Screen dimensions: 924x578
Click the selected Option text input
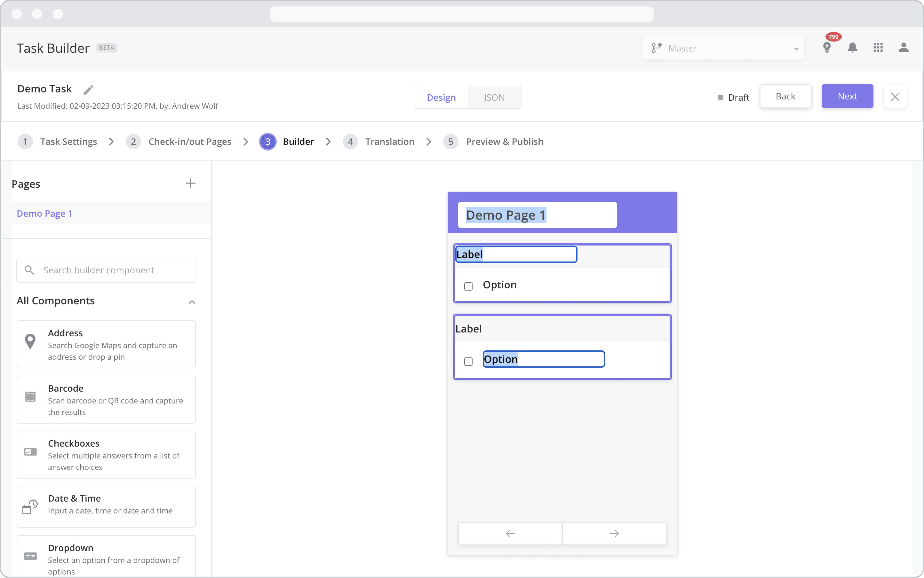(544, 359)
